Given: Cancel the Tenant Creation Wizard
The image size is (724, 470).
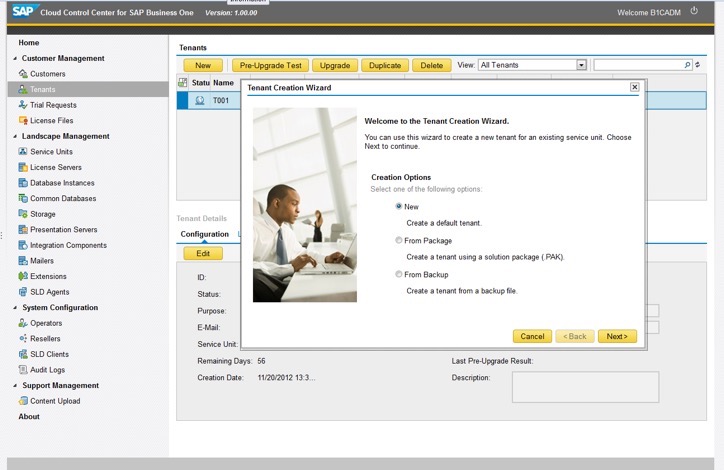Looking at the screenshot, I should click(532, 336).
